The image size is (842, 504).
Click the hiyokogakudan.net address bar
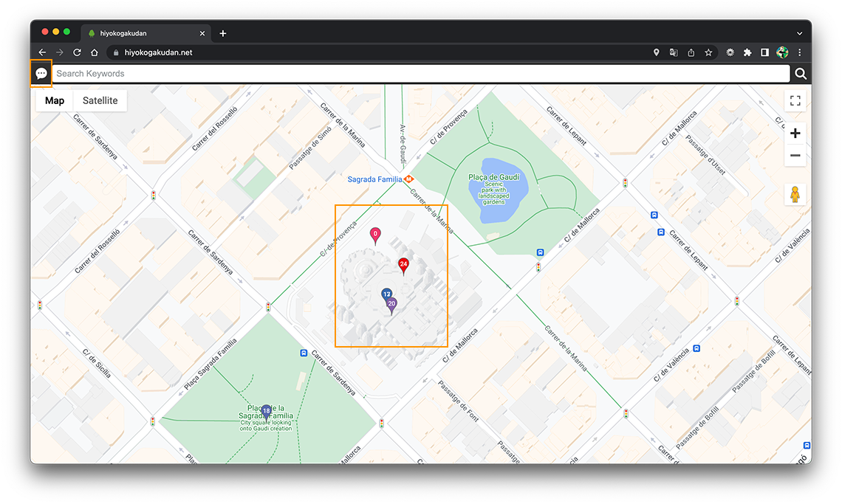[158, 52]
